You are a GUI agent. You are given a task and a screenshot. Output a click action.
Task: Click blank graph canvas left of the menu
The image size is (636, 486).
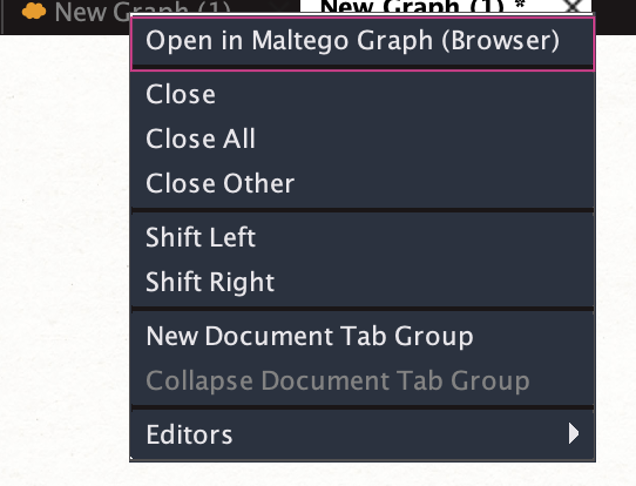point(65,243)
